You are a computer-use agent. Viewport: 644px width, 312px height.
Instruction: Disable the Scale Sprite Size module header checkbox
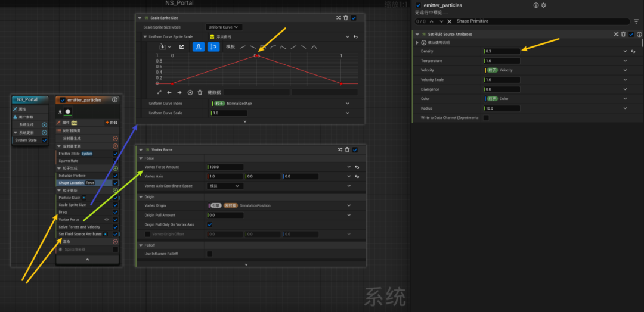coord(354,18)
